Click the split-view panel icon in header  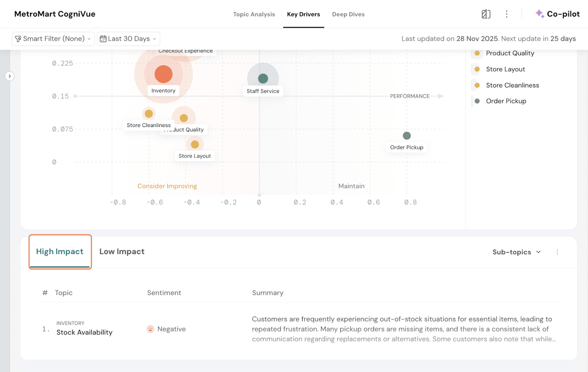486,14
